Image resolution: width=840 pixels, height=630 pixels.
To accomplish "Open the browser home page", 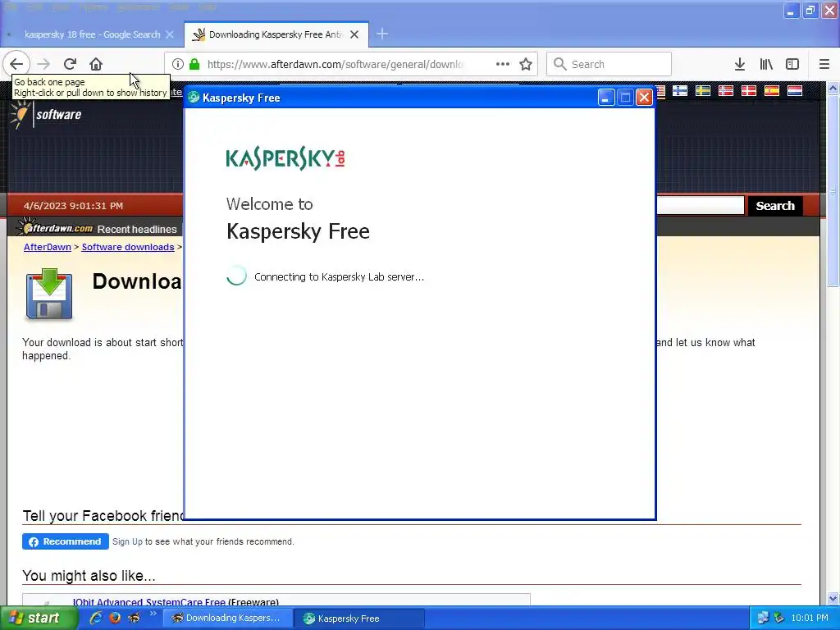I will click(x=96, y=64).
